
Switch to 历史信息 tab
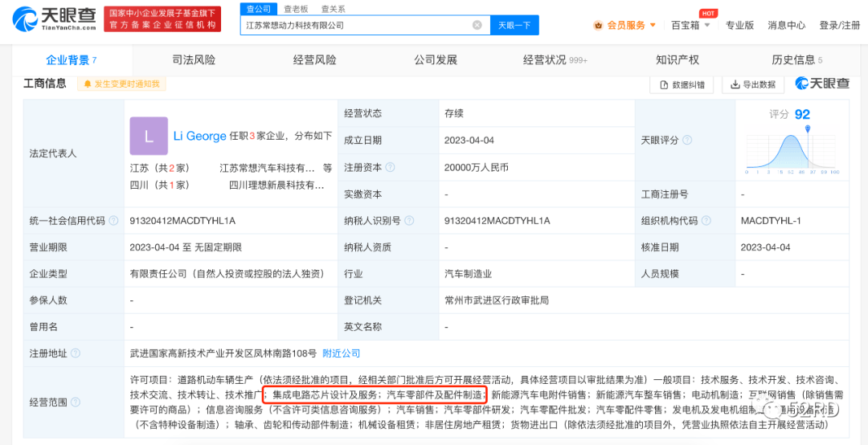(x=797, y=60)
